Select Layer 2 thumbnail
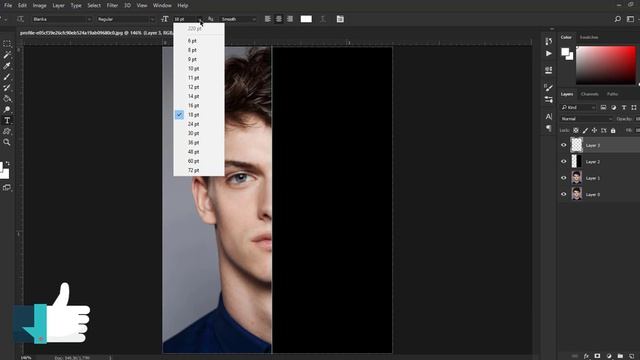640x360 pixels. [x=576, y=161]
